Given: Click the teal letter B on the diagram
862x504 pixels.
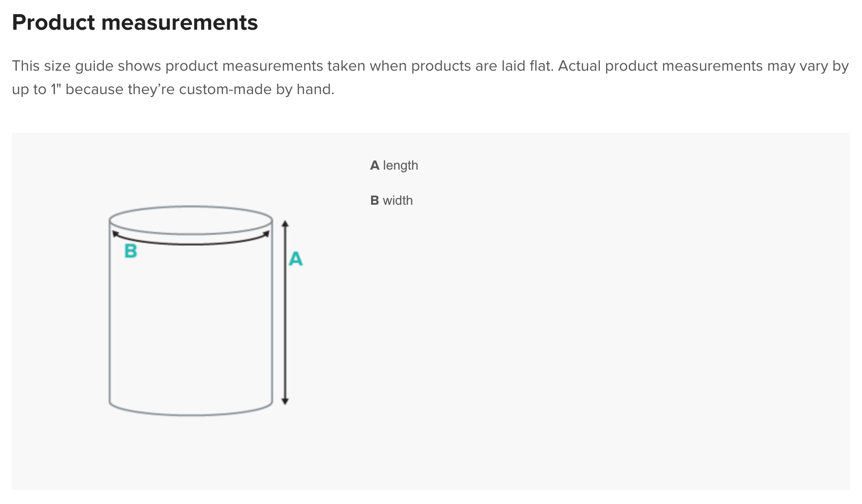Looking at the screenshot, I should point(131,251).
